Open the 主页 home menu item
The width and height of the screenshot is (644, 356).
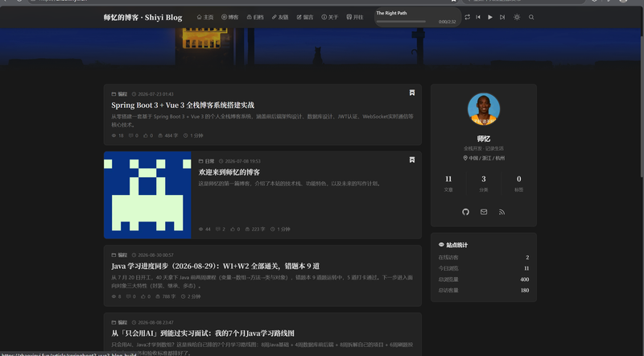pyautogui.click(x=205, y=17)
